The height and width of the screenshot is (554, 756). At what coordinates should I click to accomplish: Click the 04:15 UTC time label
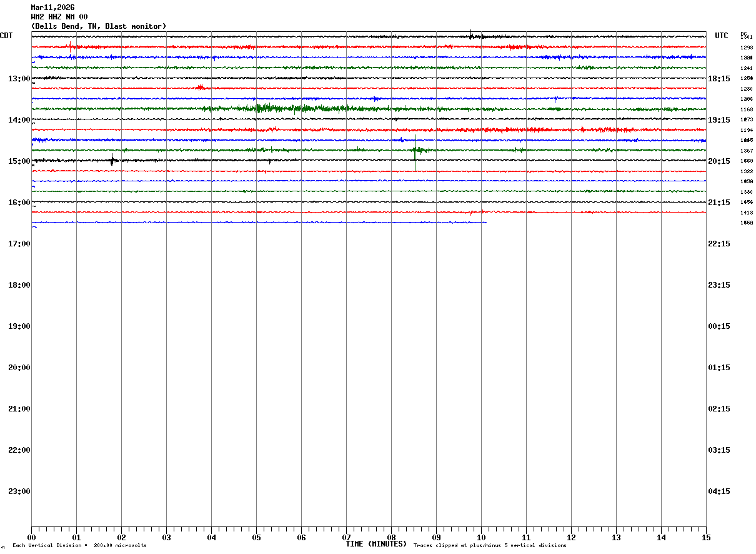click(x=719, y=491)
